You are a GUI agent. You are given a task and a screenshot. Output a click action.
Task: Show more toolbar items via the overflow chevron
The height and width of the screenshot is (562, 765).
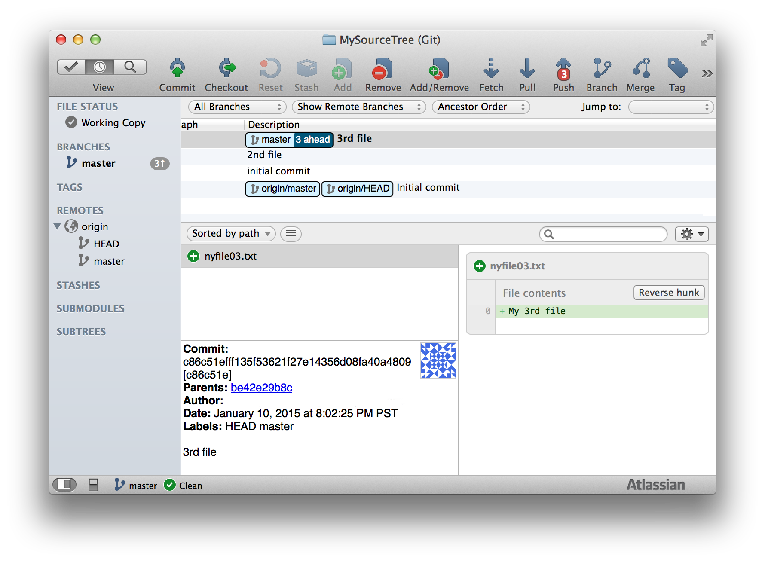tap(707, 74)
